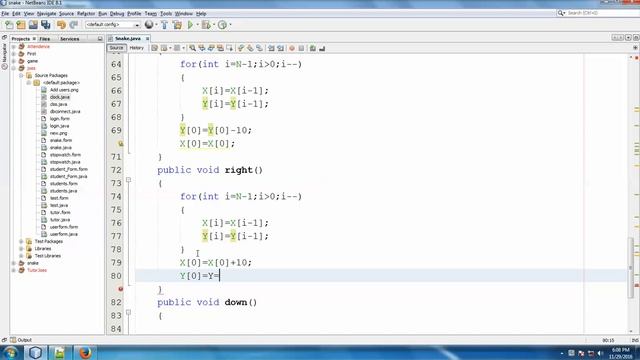Click the New Project toolbar icon
640x360 pixels.
21,25
